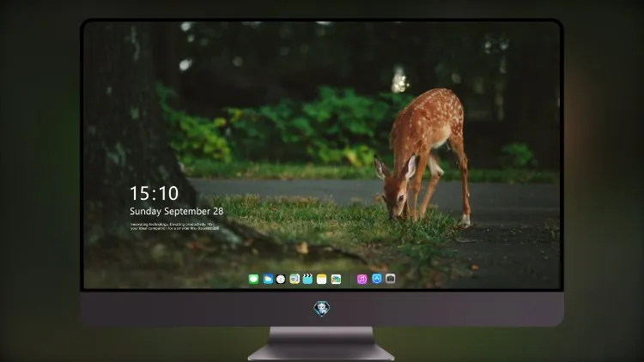Open the Weather app in dock
Image resolution: width=644 pixels, height=362 pixels.
(268, 279)
